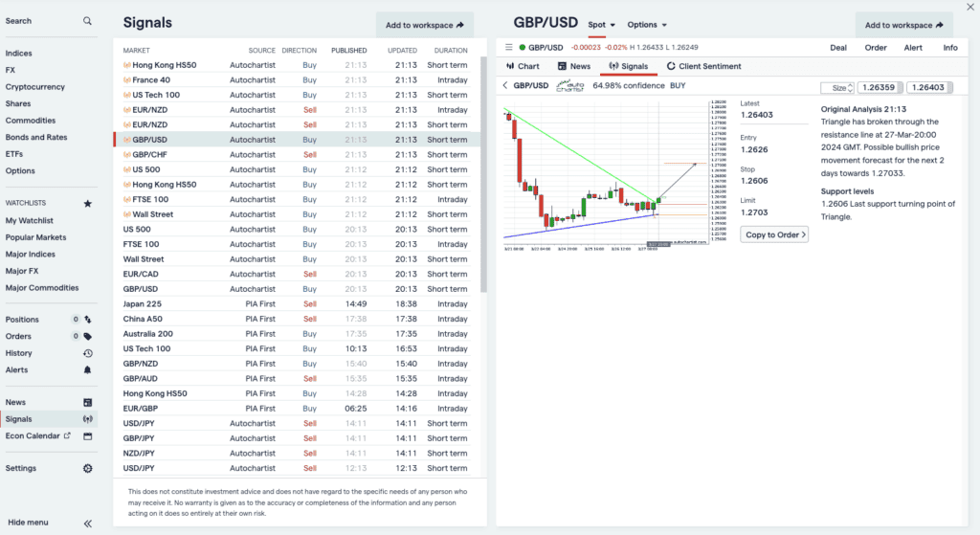This screenshot has width=980, height=535.
Task: Open Settings via the gear icon
Action: [88, 468]
